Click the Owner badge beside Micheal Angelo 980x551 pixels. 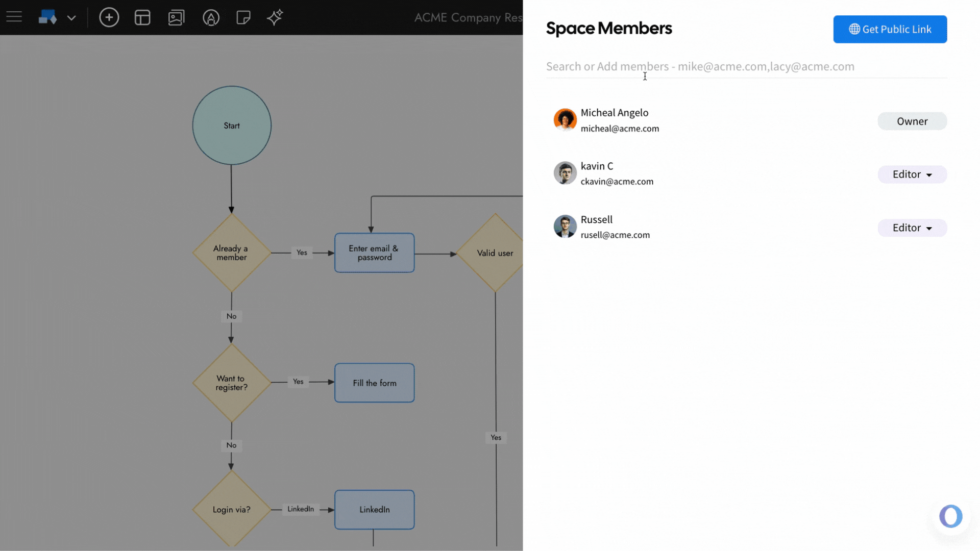pyautogui.click(x=912, y=121)
